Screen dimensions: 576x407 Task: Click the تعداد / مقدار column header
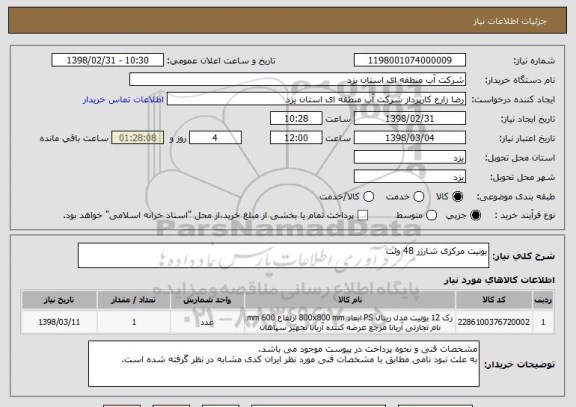click(x=133, y=300)
